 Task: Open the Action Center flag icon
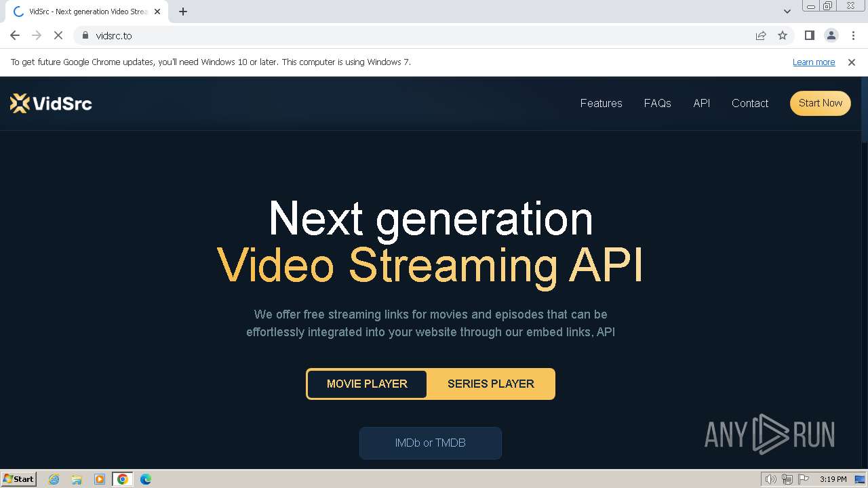point(804,479)
